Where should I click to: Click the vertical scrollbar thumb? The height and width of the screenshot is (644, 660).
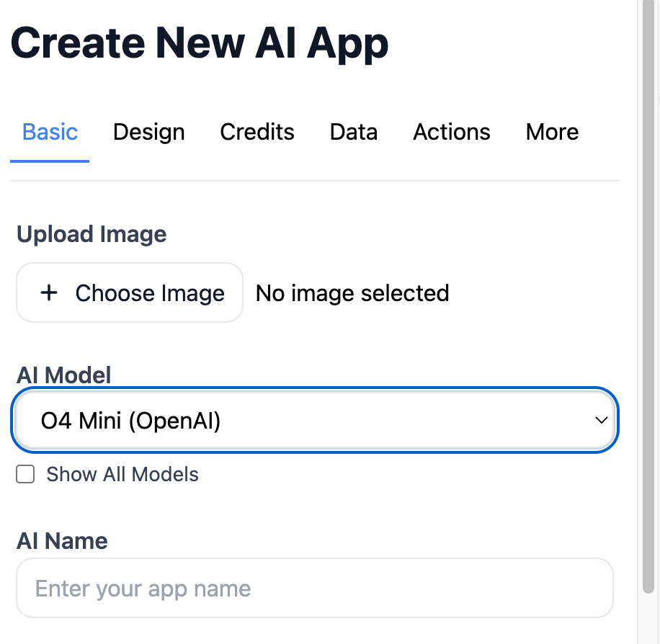649,288
